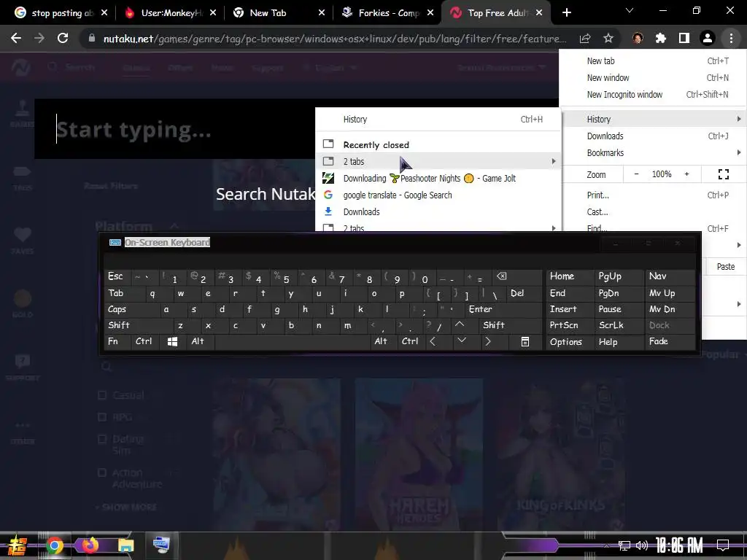The height and width of the screenshot is (560, 747).
Task: Open the notification center icon
Action: 723,545
